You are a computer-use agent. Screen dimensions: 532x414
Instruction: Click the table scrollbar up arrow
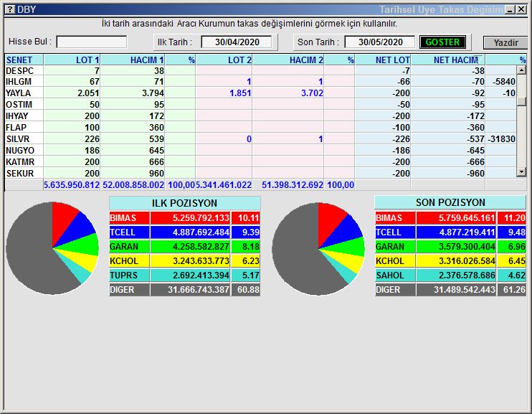point(521,70)
